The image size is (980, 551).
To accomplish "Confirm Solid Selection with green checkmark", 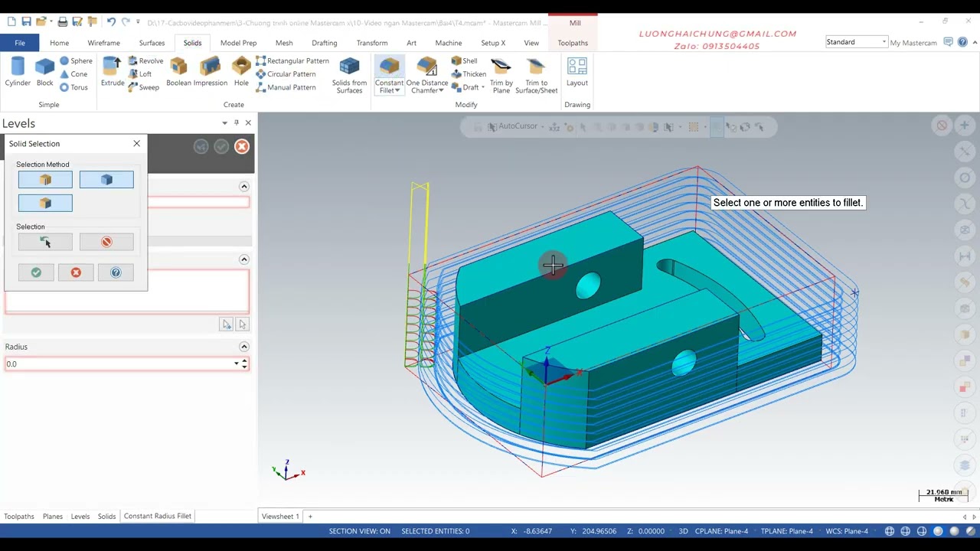I will pos(36,272).
